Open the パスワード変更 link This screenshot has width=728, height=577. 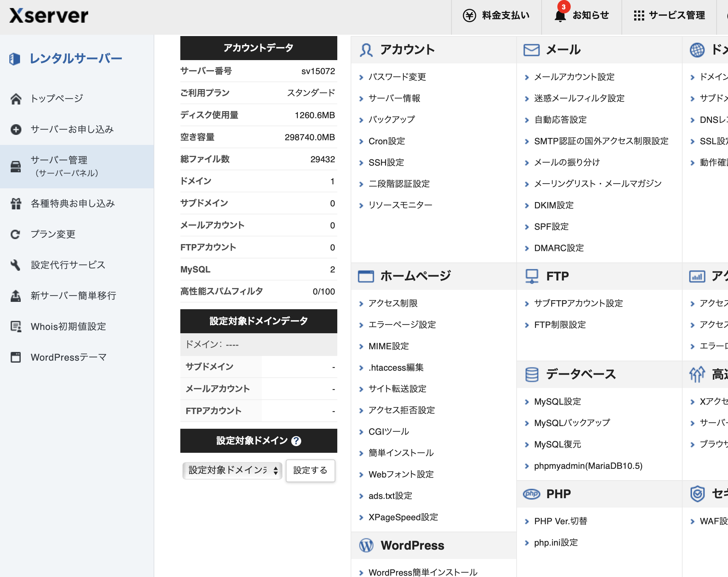pyautogui.click(x=397, y=77)
